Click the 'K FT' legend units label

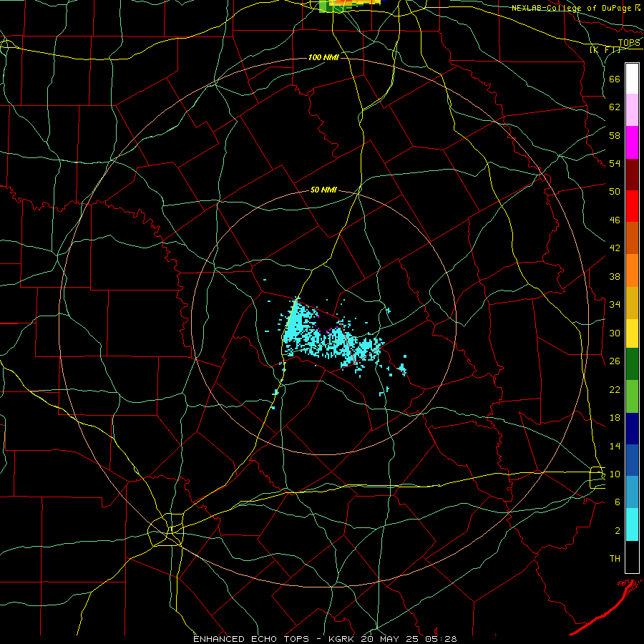(605, 50)
